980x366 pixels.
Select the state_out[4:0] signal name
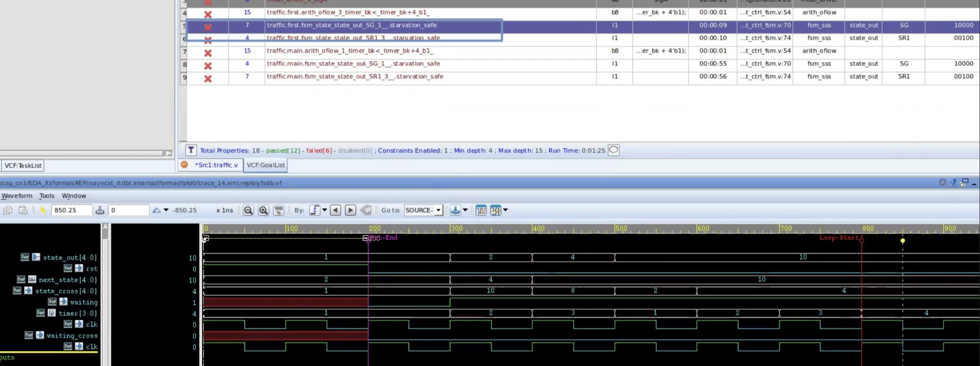(x=70, y=257)
